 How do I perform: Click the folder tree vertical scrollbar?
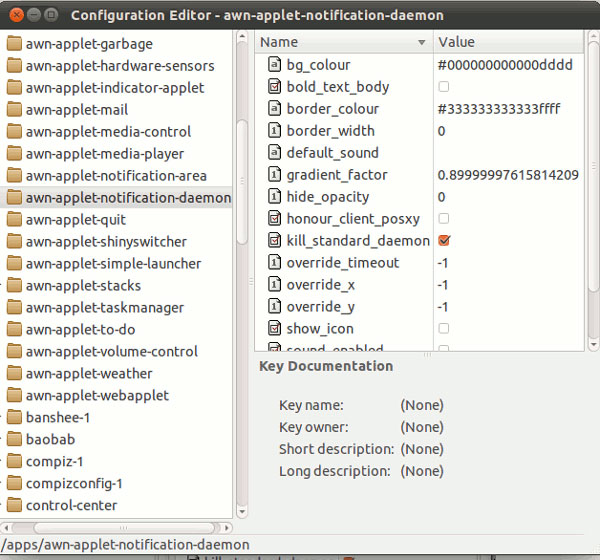241,180
